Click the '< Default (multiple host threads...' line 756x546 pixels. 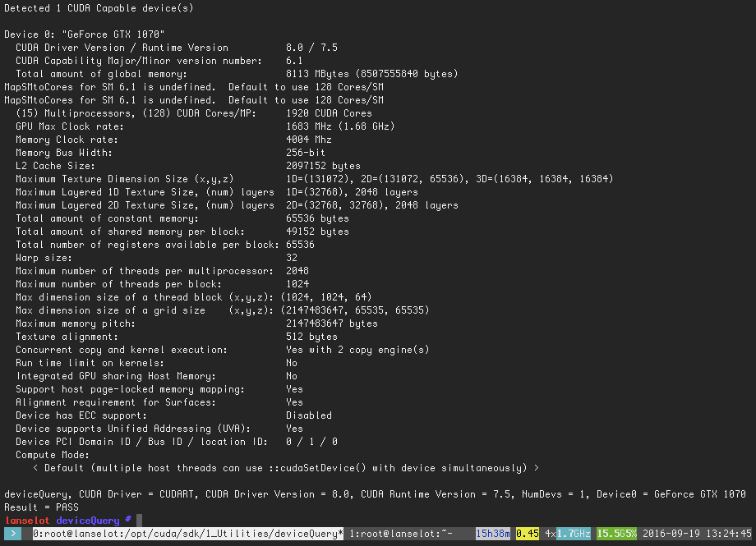(x=285, y=468)
